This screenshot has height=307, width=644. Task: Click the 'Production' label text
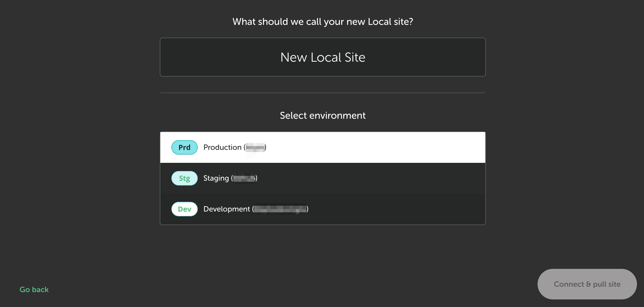click(x=222, y=147)
